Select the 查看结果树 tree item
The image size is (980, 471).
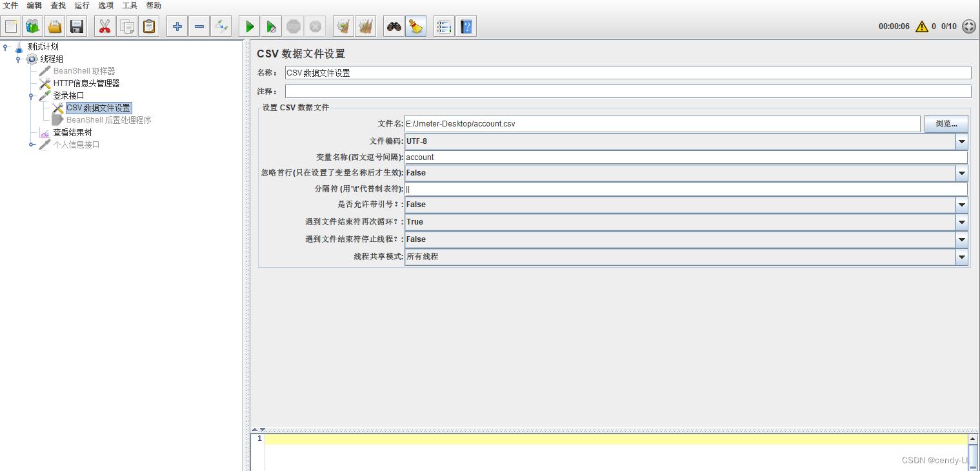pos(73,132)
